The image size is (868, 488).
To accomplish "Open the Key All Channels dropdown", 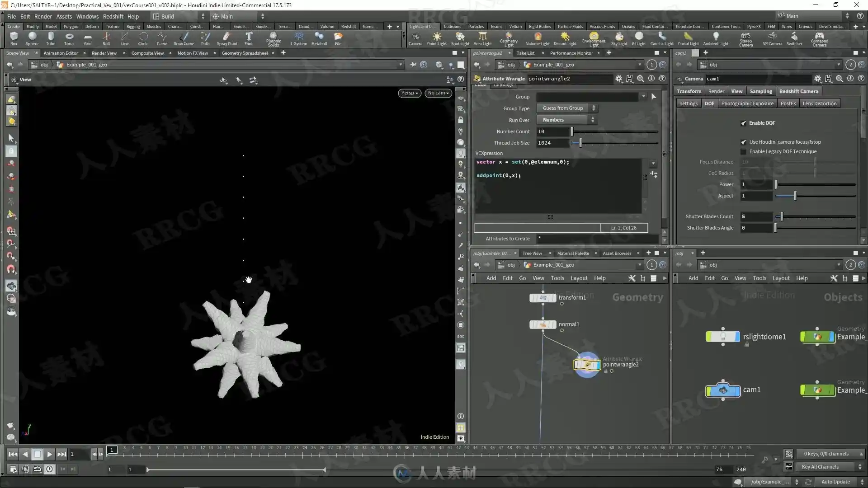I will tap(829, 467).
